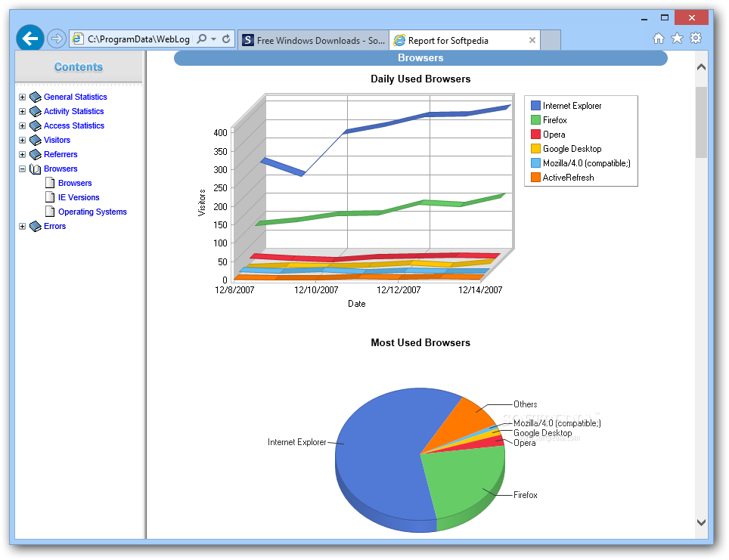Click the search magnifier in address bar
This screenshot has height=560, width=729.
coord(201,39)
